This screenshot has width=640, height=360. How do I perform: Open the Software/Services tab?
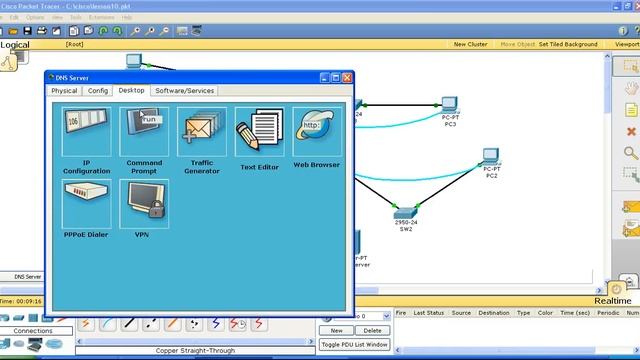point(184,91)
